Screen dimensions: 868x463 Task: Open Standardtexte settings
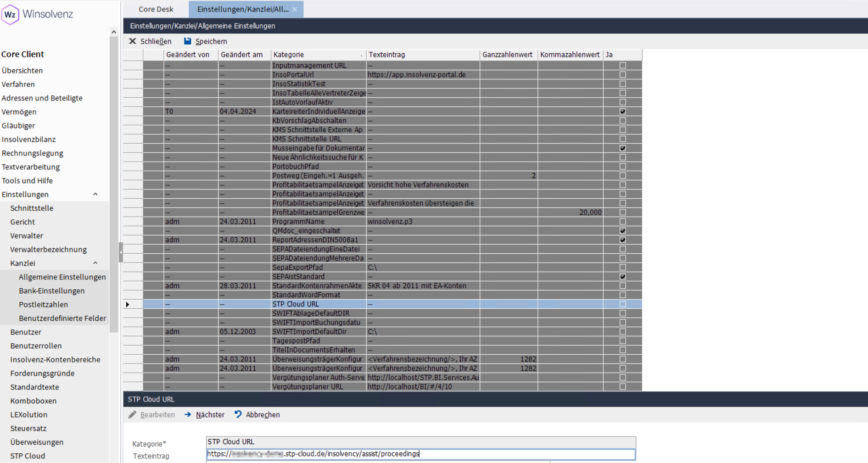point(34,387)
